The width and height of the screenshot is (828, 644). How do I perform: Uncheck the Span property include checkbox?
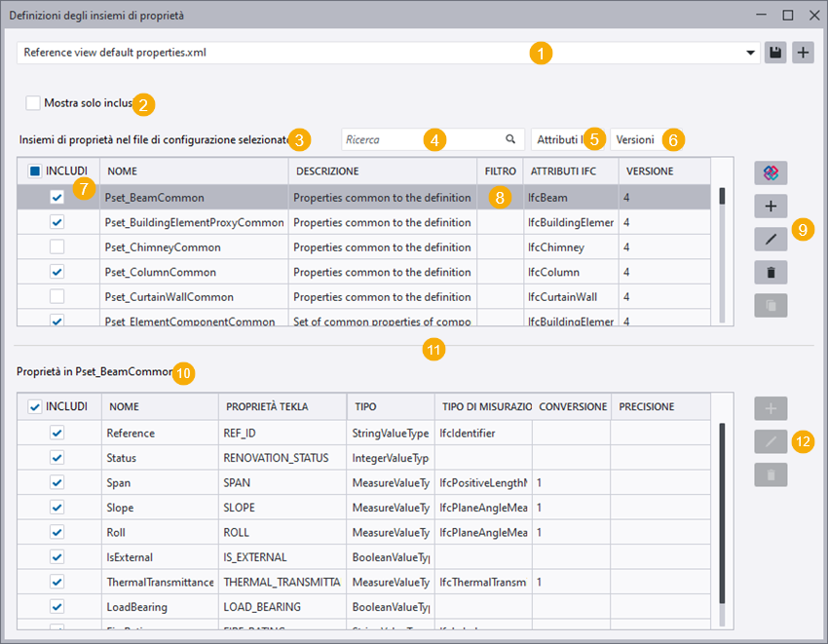(x=57, y=482)
